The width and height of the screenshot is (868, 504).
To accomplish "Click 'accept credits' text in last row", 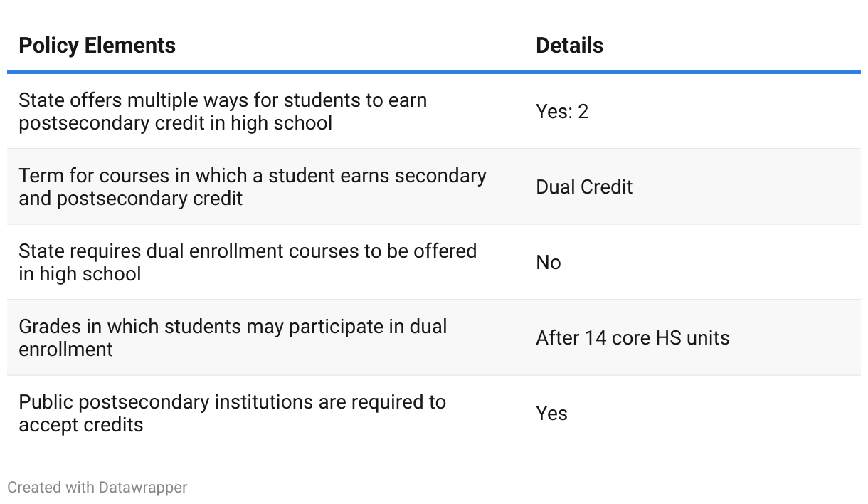I will 81,425.
